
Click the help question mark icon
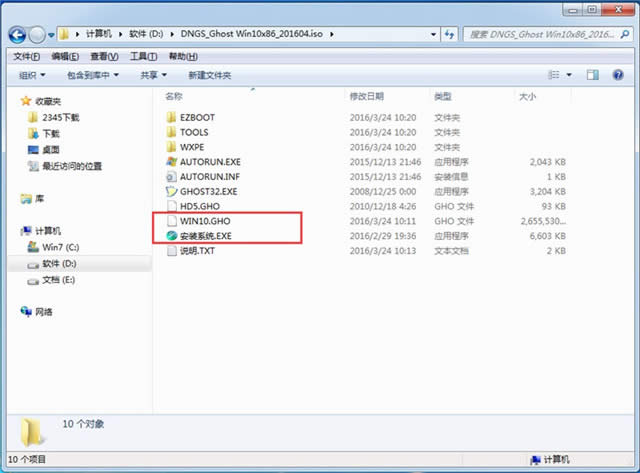pos(617,75)
